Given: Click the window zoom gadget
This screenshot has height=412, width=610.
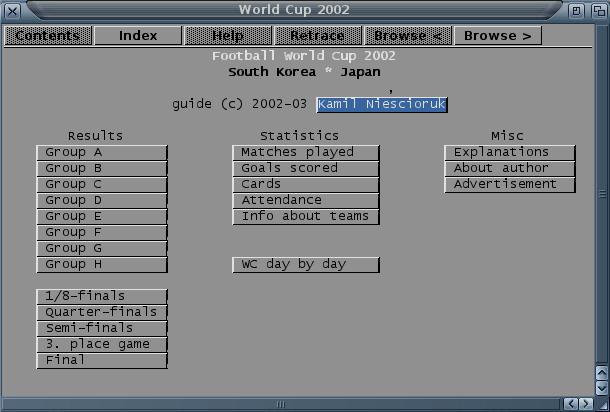Looking at the screenshot, I should tap(576, 11).
